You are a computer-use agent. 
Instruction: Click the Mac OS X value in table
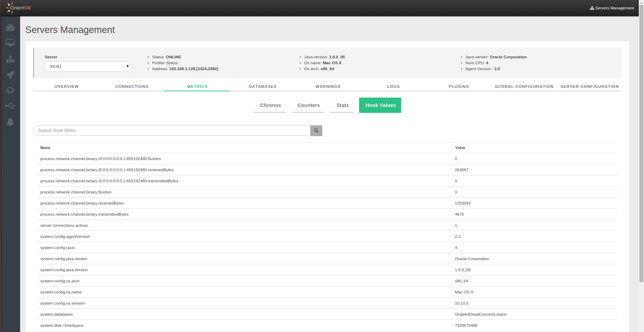[x=464, y=292]
